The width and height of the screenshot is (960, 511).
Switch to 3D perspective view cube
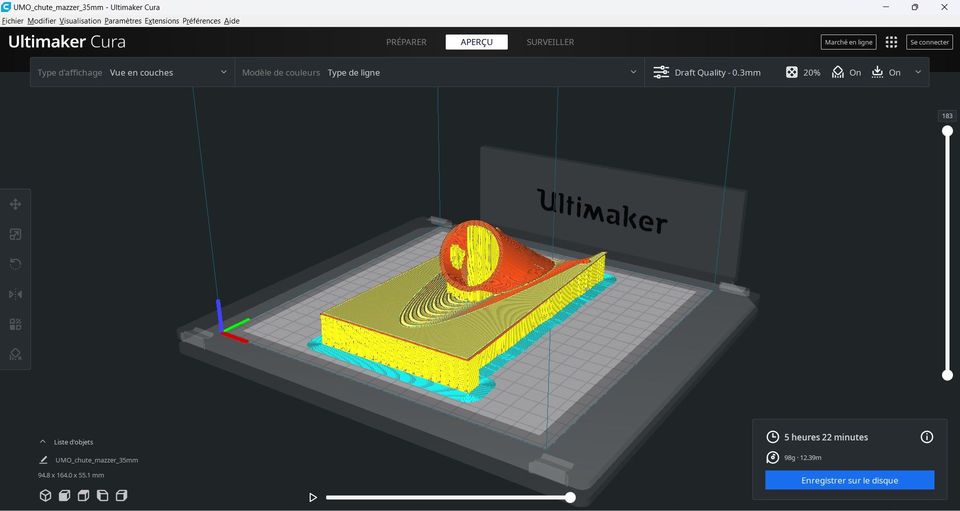[45, 496]
